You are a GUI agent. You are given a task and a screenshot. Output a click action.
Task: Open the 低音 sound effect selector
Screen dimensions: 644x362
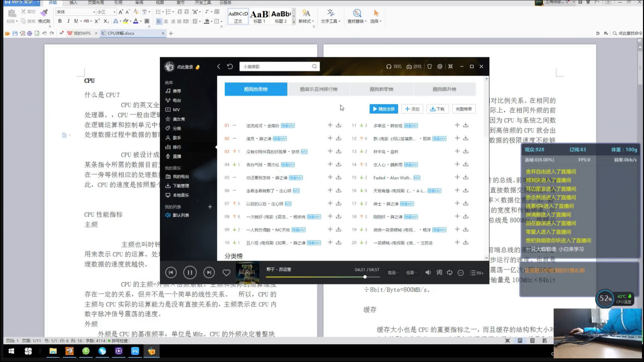[x=412, y=273]
